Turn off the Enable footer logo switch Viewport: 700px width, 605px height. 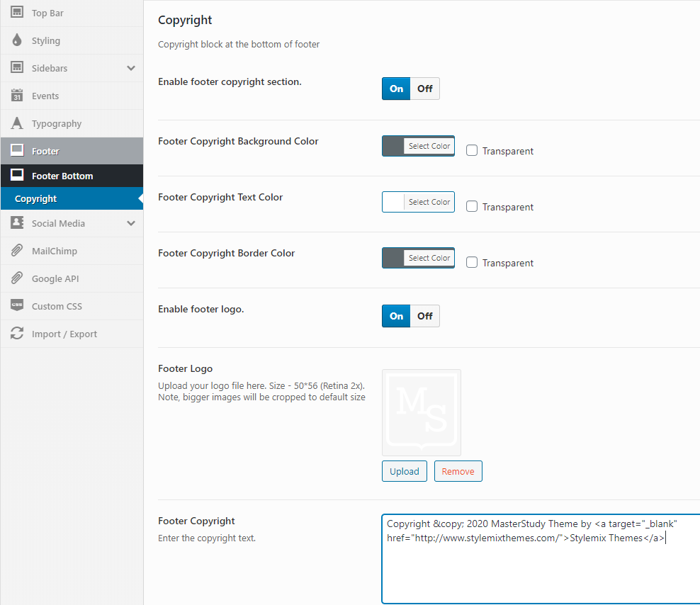pyautogui.click(x=424, y=316)
